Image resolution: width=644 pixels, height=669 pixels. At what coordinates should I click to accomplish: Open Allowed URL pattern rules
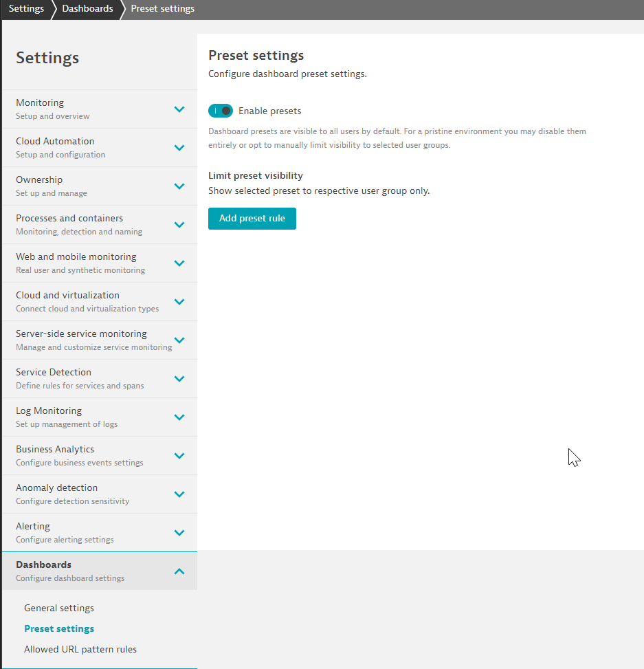click(x=80, y=649)
